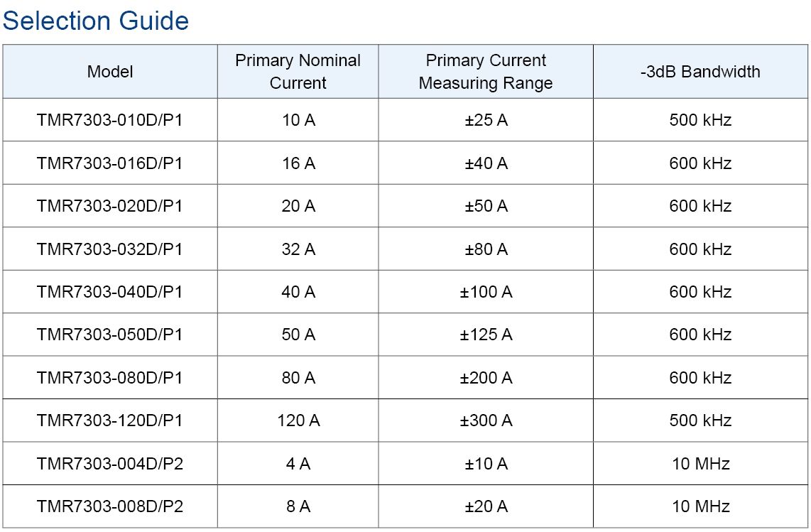The height and width of the screenshot is (532, 811).
Task: Click the Model column header
Action: [x=110, y=72]
